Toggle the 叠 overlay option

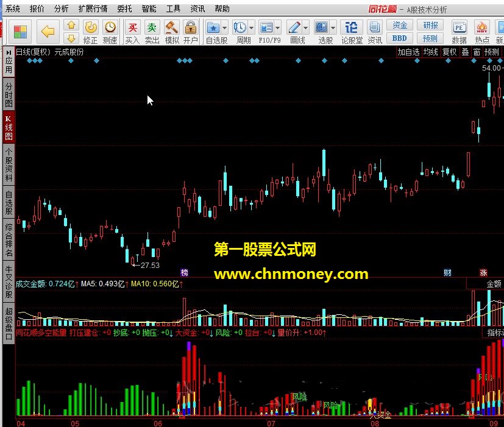pyautogui.click(x=465, y=52)
